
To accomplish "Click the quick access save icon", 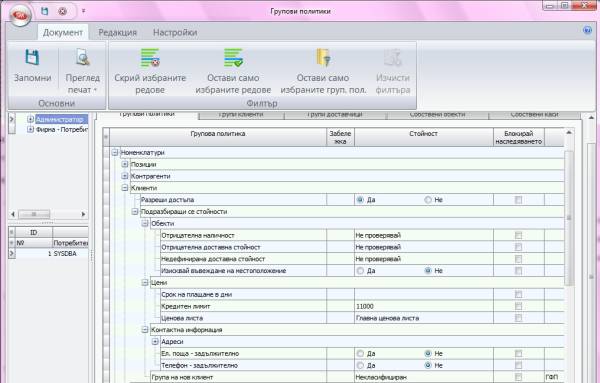I will pyautogui.click(x=44, y=11).
